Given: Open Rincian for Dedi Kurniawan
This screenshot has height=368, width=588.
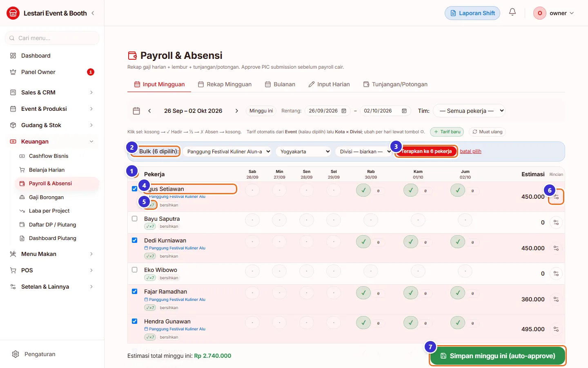Looking at the screenshot, I should 556,248.
